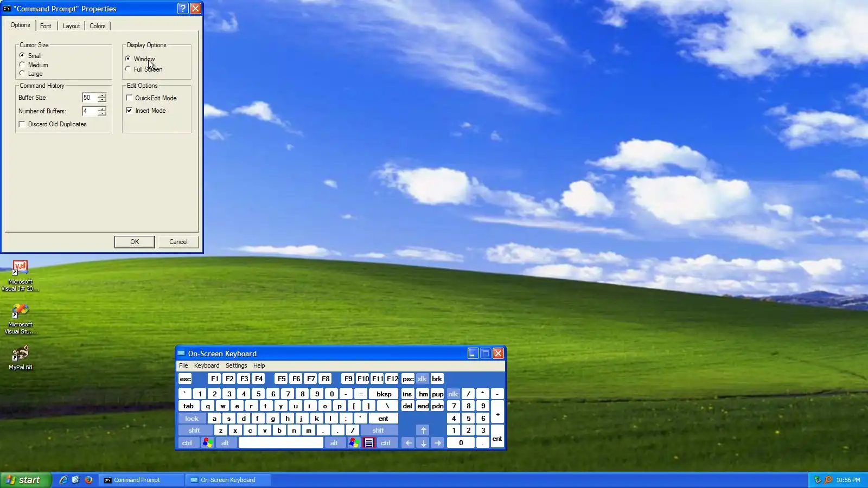The image size is (868, 488).
Task: Click the Windows logo key left of alt
Action: point(207,443)
